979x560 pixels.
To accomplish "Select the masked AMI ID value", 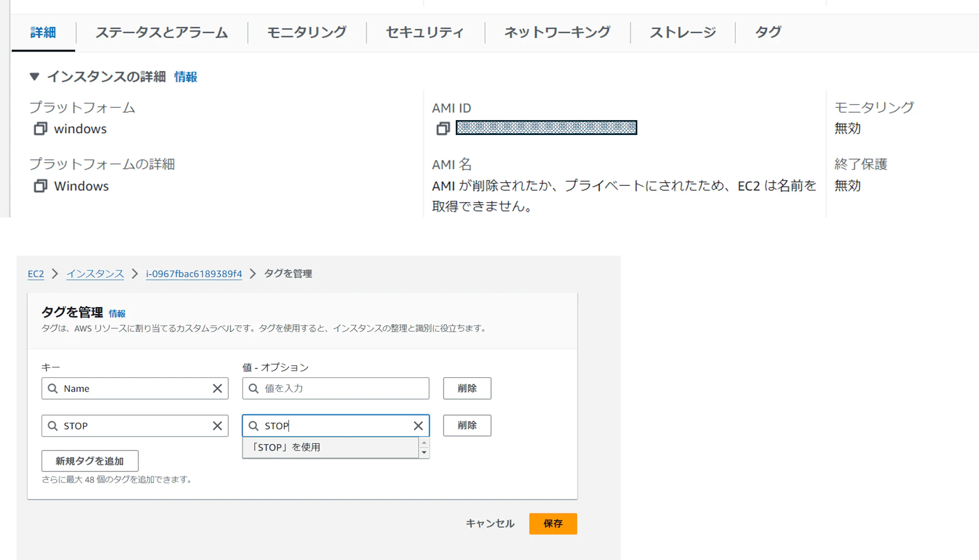I will 546,128.
